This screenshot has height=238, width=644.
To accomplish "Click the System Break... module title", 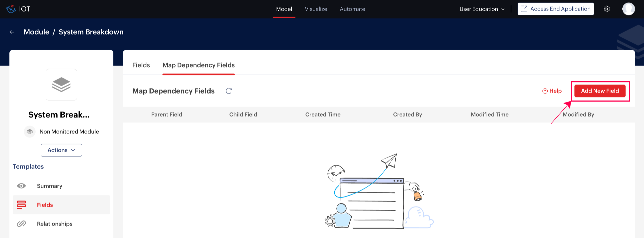I will (x=59, y=115).
